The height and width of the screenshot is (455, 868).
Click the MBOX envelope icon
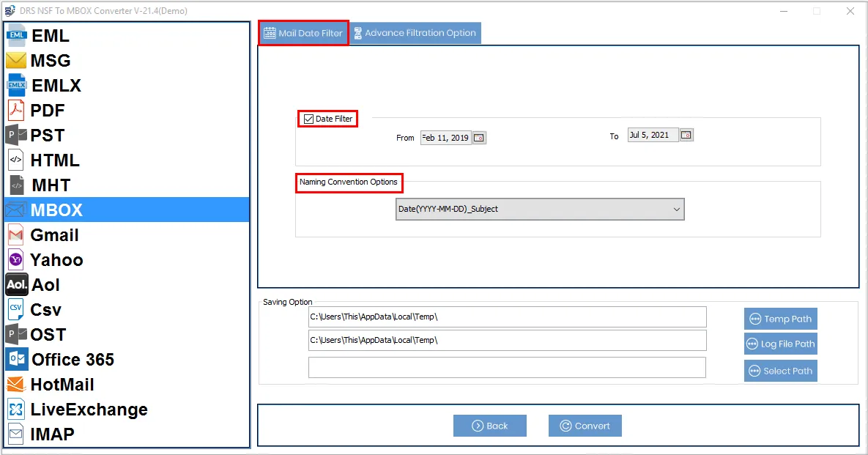15,210
